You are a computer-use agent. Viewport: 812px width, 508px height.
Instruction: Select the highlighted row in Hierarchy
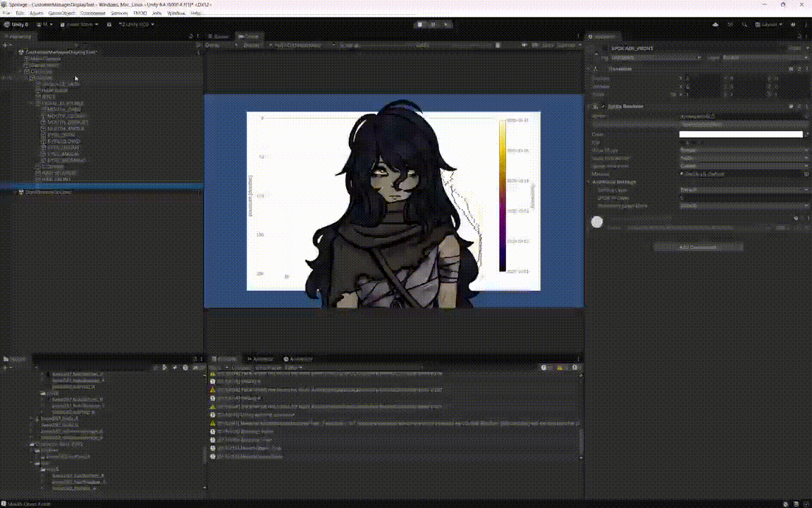tap(101, 186)
